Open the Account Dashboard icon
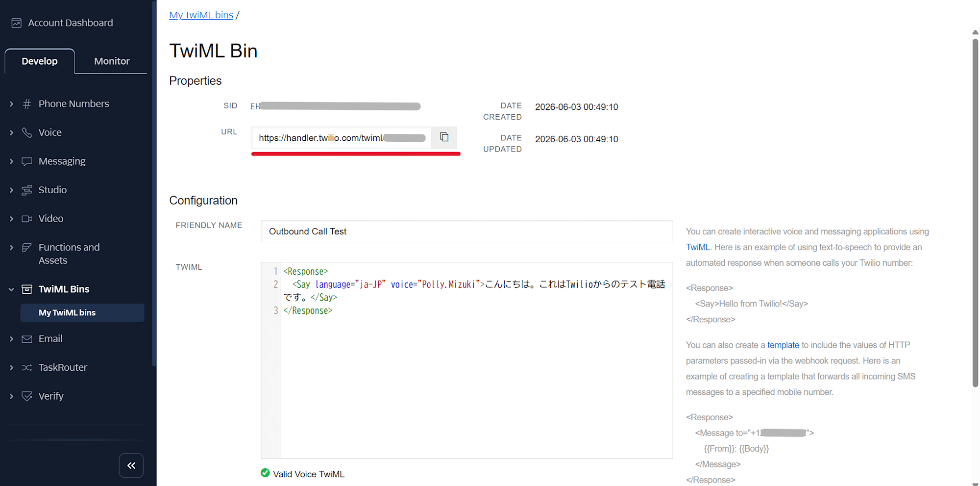Viewport: 980px width, 486px height. point(17,23)
